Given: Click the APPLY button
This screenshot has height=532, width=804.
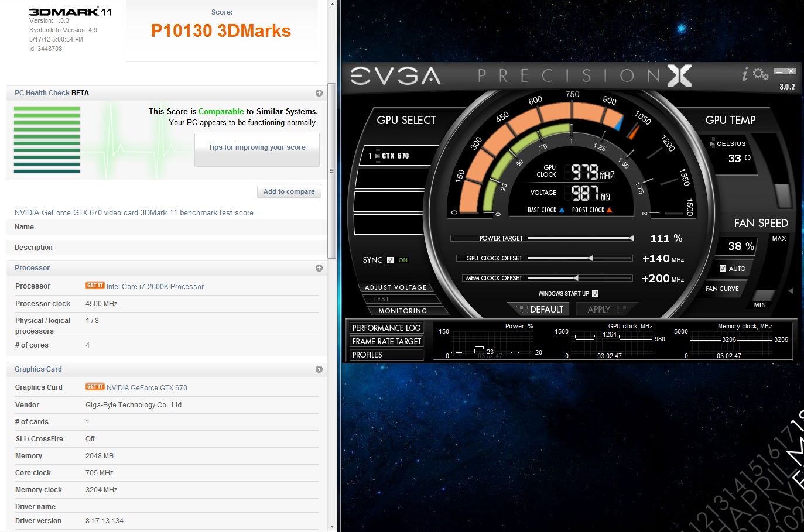Looking at the screenshot, I should coord(605,309).
